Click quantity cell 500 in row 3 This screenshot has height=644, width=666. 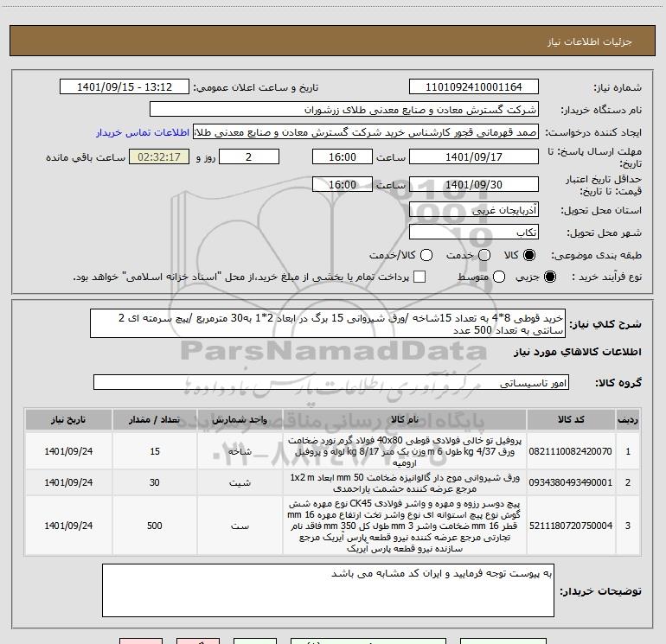(x=155, y=526)
